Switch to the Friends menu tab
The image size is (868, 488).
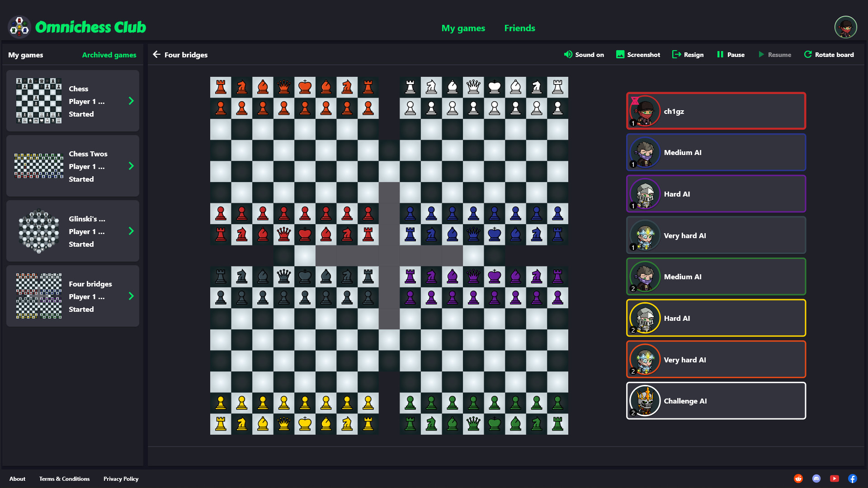tap(518, 28)
